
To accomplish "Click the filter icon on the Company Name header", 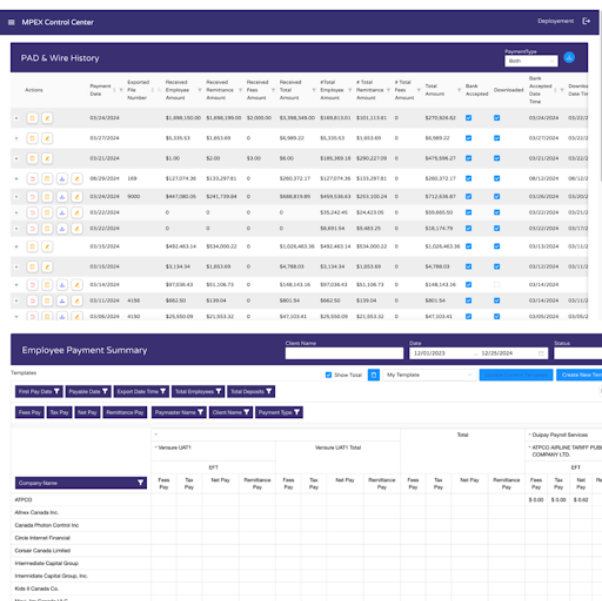I will tap(141, 482).
